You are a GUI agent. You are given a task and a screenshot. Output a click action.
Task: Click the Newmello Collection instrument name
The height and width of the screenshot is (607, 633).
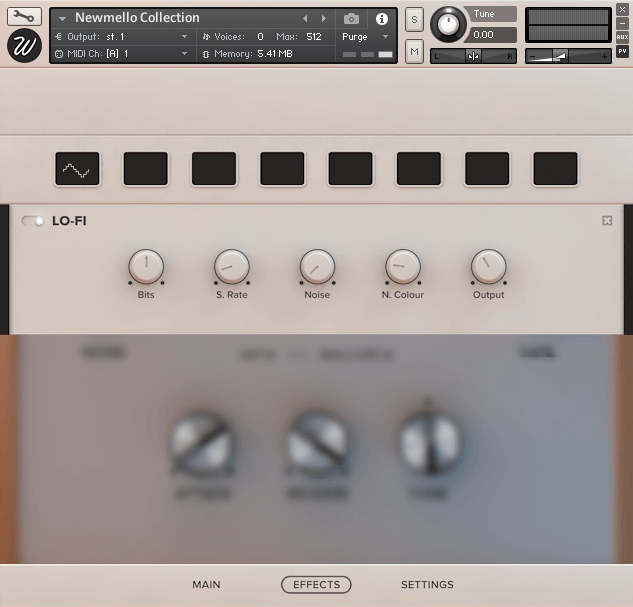tap(137, 18)
